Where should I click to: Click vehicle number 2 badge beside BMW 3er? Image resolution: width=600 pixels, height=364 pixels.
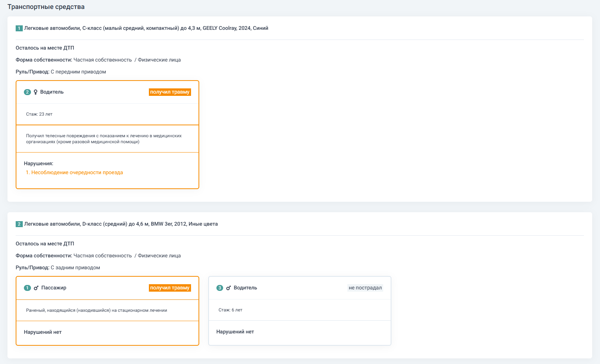[19, 224]
